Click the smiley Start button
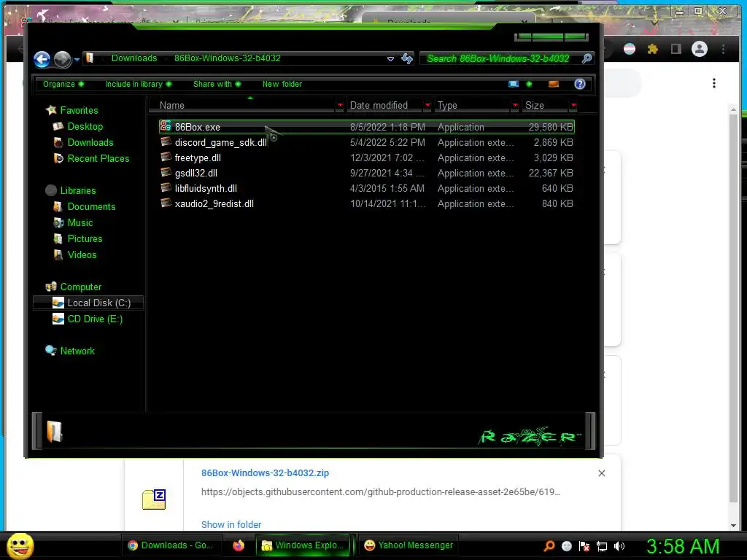 tap(20, 545)
